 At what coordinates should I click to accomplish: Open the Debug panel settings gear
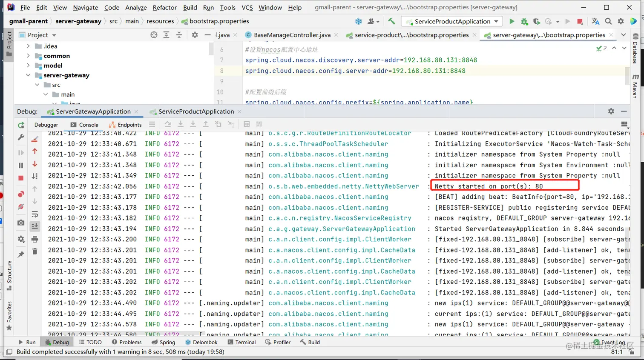click(611, 111)
